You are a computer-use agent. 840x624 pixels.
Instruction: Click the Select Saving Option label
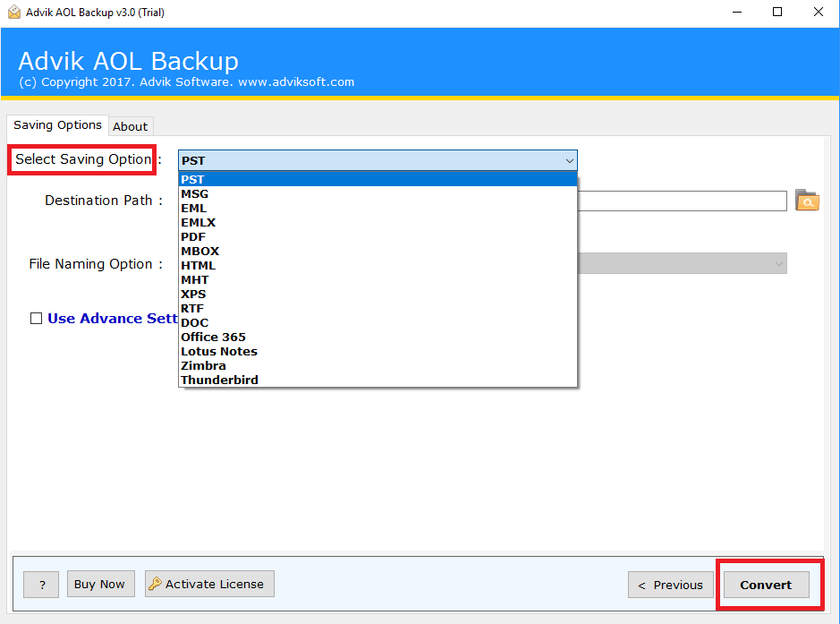coord(83,159)
